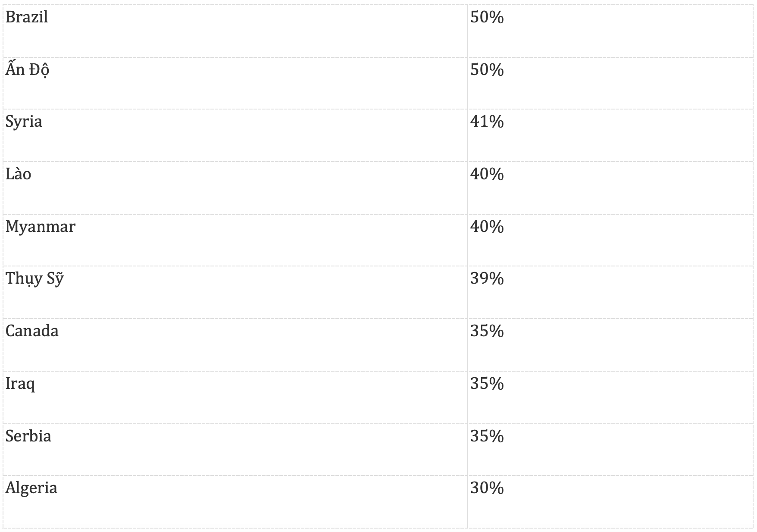Select the 50% value in Ấn Độ row
This screenshot has width=757, height=532.
pyautogui.click(x=487, y=70)
